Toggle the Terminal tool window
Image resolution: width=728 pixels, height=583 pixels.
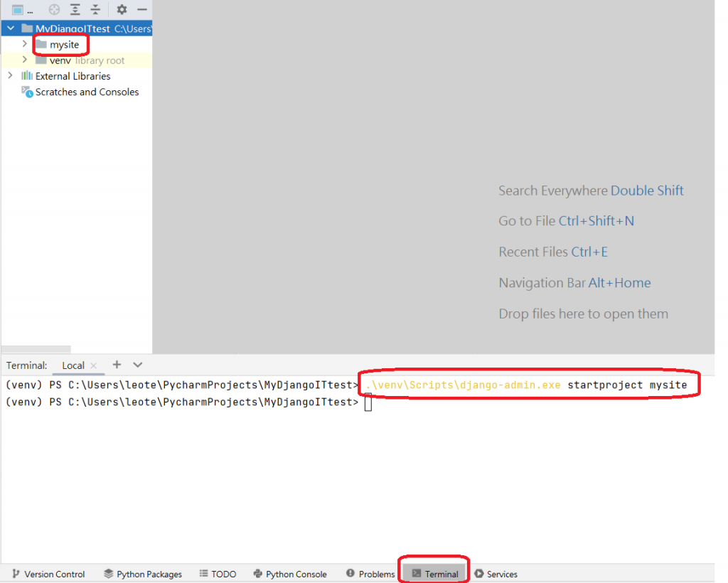435,574
